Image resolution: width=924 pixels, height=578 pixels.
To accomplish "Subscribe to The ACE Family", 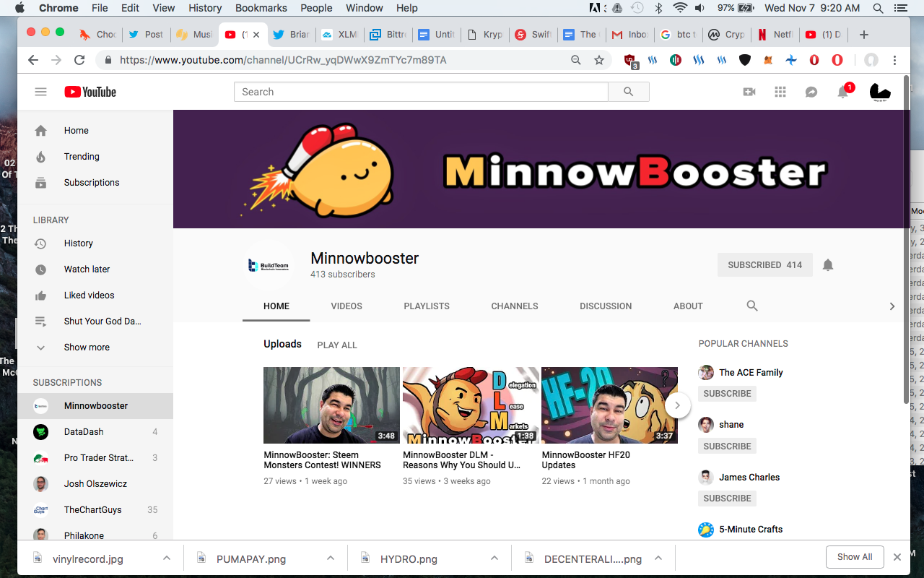I will tap(727, 394).
